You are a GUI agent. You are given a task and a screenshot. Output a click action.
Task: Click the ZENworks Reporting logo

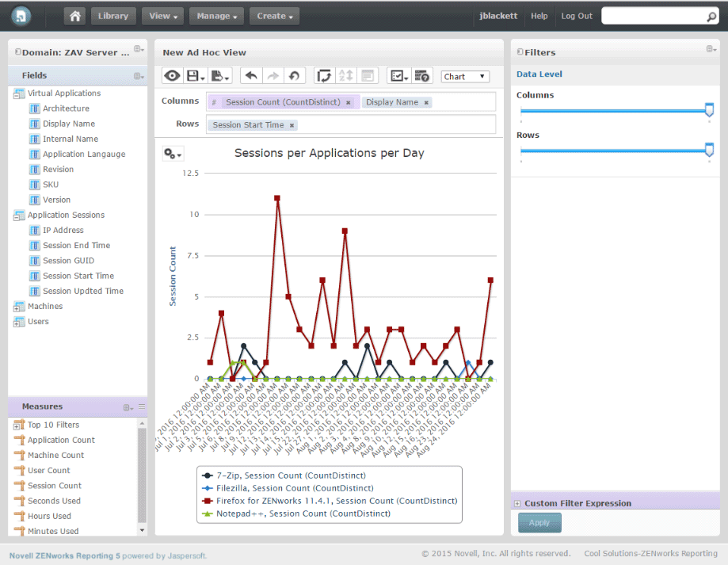[21, 16]
